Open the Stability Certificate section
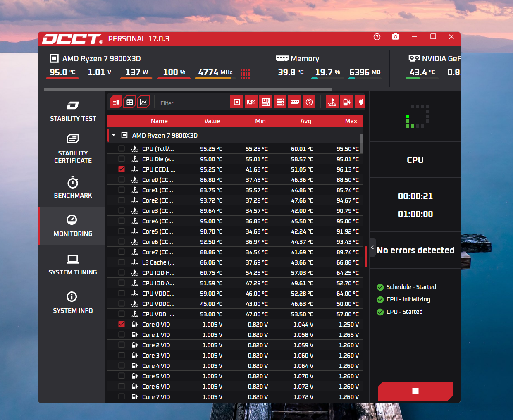The height and width of the screenshot is (420, 513). 73,149
